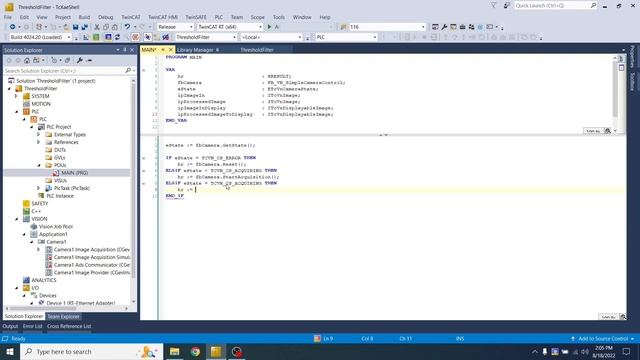Open the Build menu

point(84,17)
